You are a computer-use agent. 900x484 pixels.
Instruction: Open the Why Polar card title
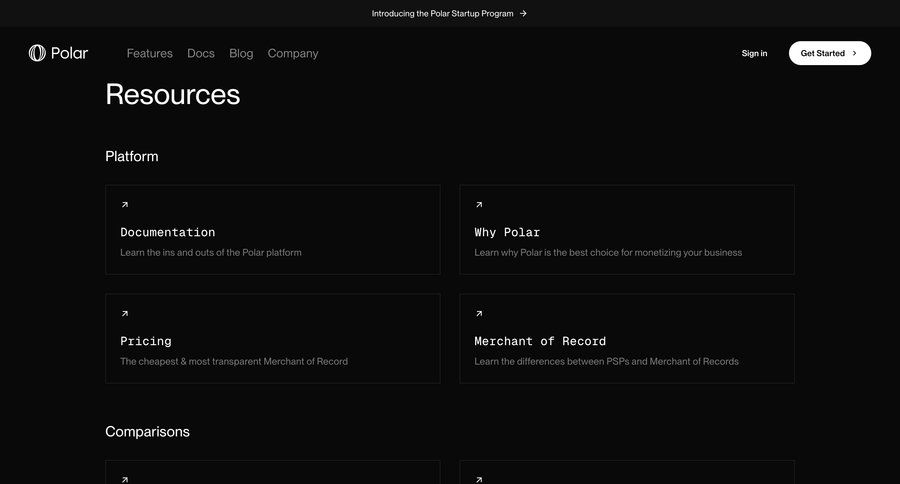(507, 232)
